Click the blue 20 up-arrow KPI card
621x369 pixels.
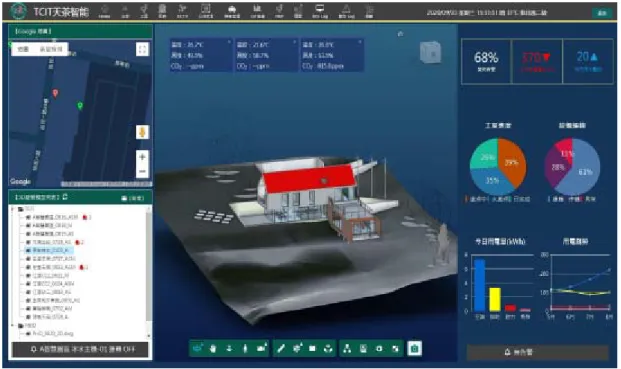click(x=588, y=61)
